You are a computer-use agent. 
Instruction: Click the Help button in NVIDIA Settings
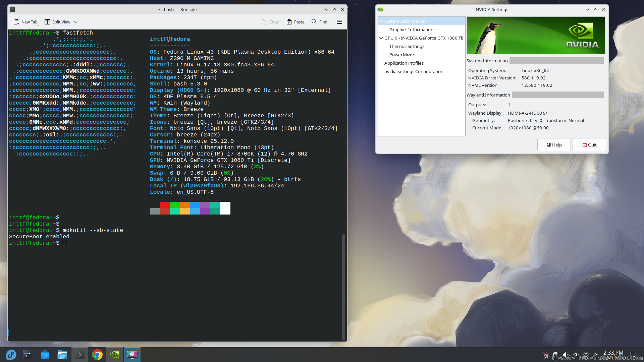tap(554, 145)
